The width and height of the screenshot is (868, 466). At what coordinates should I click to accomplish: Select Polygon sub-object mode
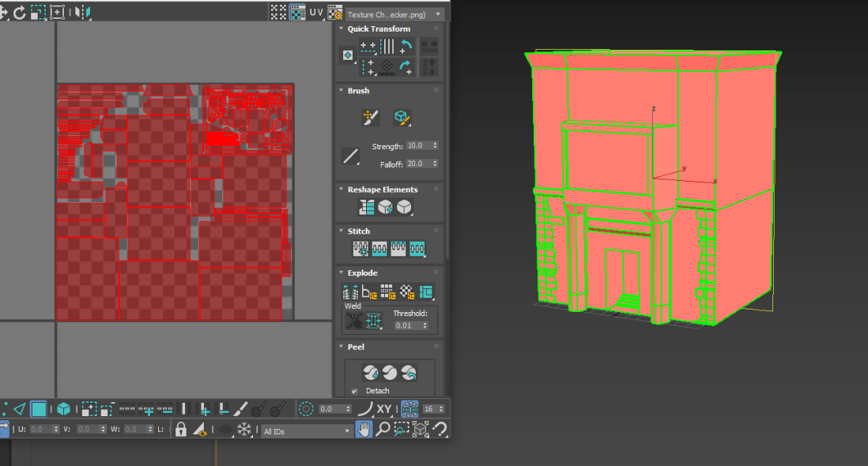tap(39, 409)
